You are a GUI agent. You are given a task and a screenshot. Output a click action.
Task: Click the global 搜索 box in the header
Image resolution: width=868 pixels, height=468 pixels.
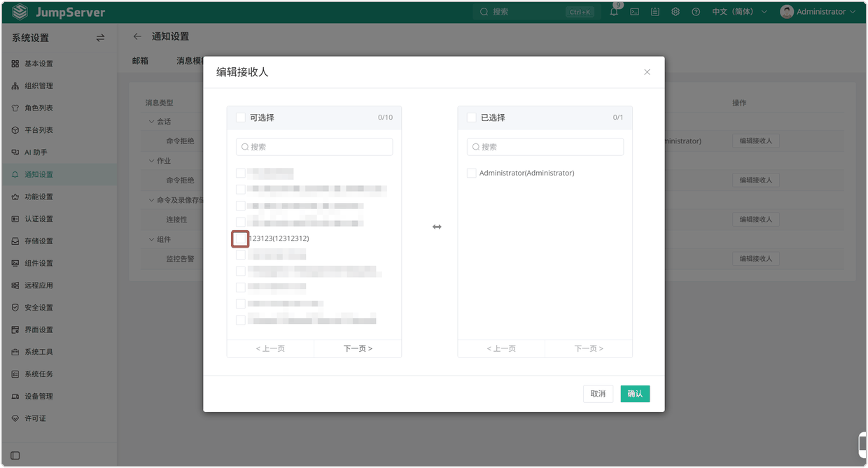536,12
